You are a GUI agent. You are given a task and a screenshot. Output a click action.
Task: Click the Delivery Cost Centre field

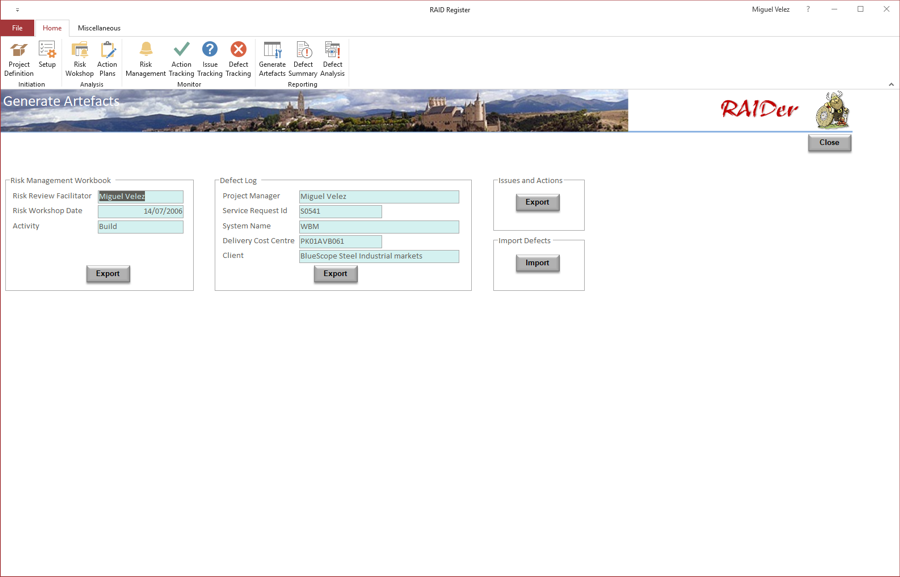pyautogui.click(x=340, y=242)
